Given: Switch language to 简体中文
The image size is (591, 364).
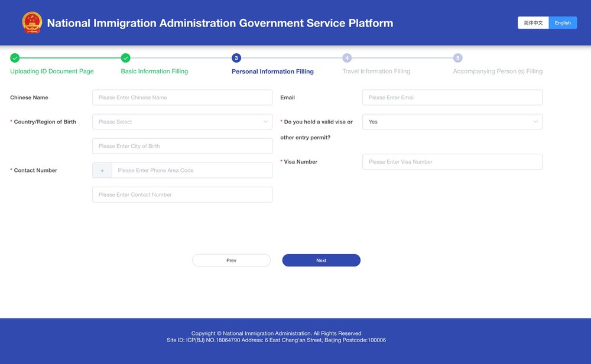Looking at the screenshot, I should [534, 22].
